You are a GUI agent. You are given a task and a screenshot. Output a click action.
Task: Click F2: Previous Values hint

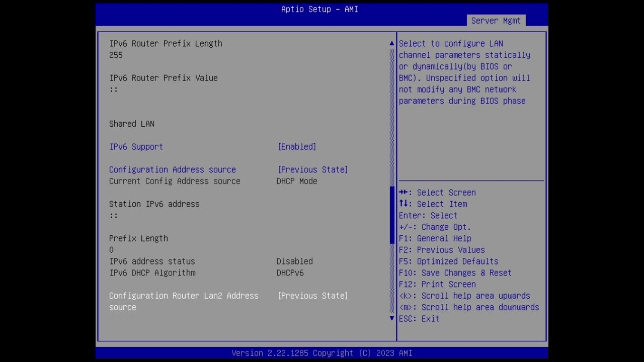pyautogui.click(x=442, y=250)
